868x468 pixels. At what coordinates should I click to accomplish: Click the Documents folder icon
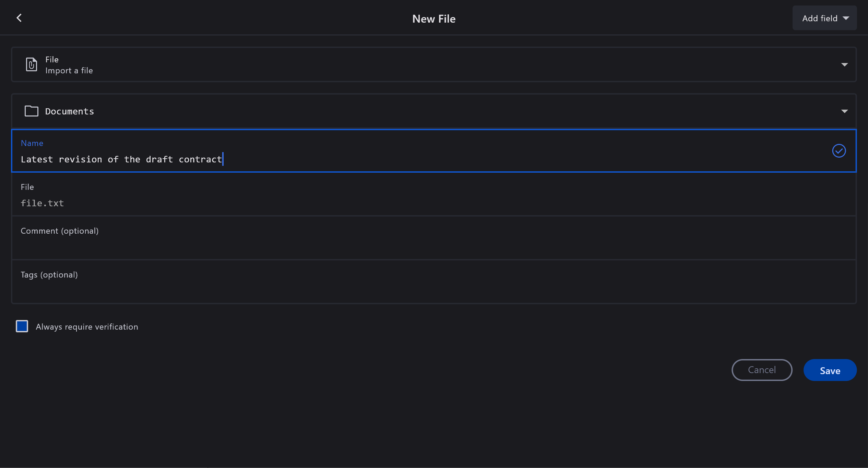click(x=32, y=111)
